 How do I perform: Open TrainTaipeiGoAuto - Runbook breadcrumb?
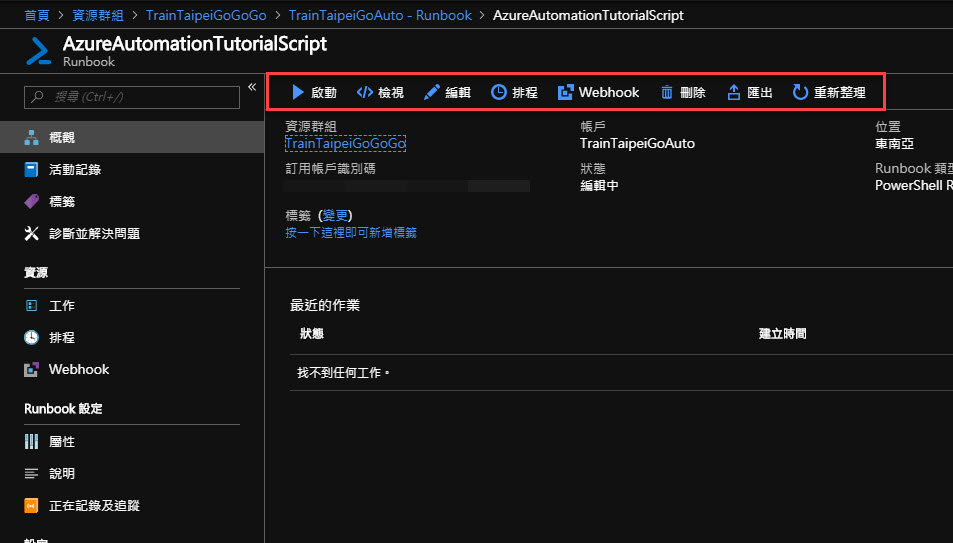(x=380, y=15)
